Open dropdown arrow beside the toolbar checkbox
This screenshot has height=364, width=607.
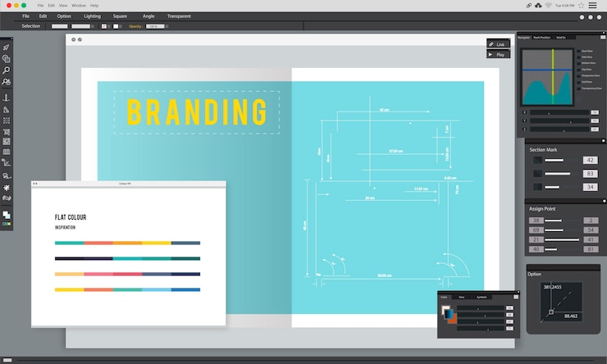coord(109,26)
